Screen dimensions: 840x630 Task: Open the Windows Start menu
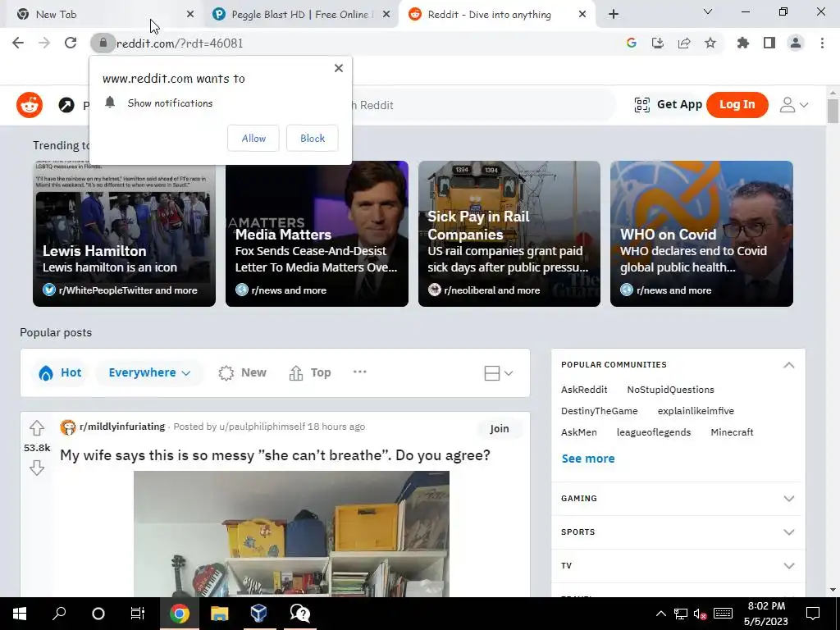(20, 614)
